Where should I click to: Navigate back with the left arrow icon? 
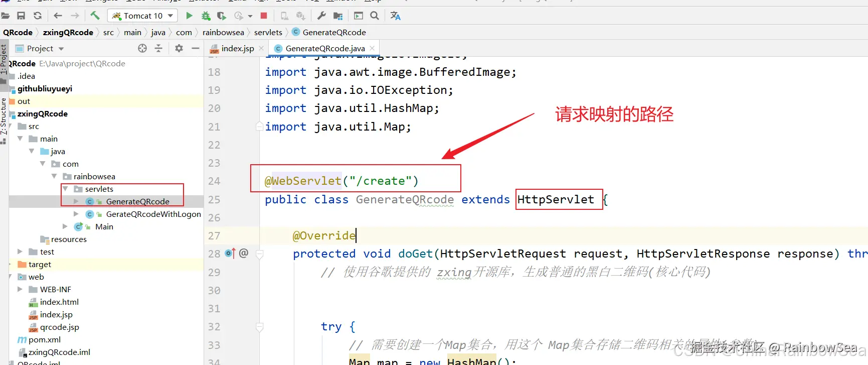click(58, 16)
